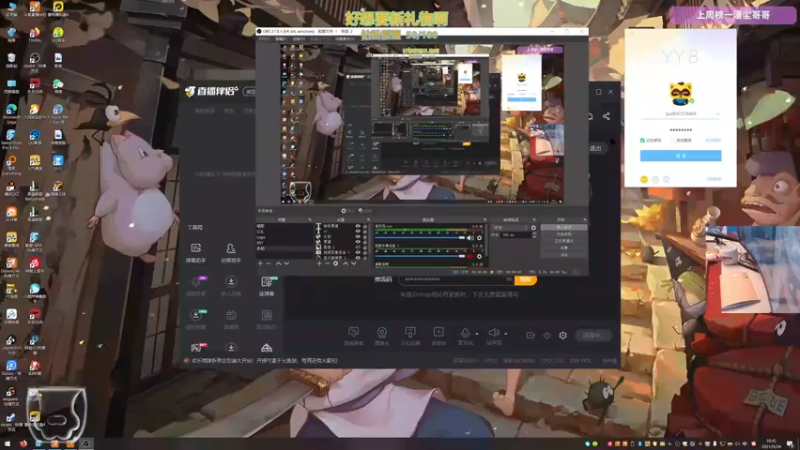Open Microsoft Edge from desktop icons
This screenshot has width=800, height=450.
pos(11,113)
